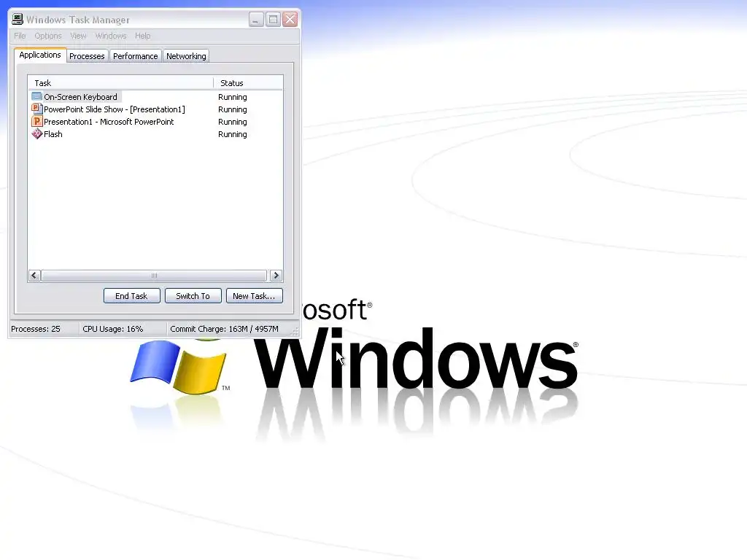Switch to the Processes tab
Image resolution: width=747 pixels, height=560 pixels.
tap(87, 56)
